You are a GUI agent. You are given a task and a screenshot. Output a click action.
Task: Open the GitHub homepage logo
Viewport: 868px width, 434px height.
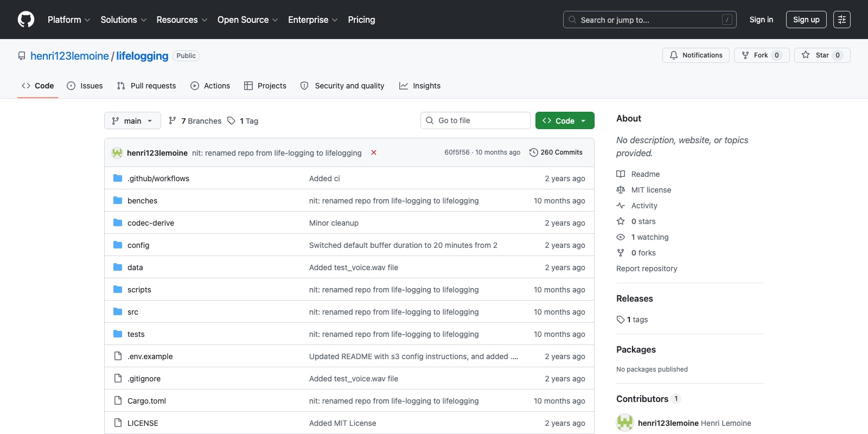[26, 20]
